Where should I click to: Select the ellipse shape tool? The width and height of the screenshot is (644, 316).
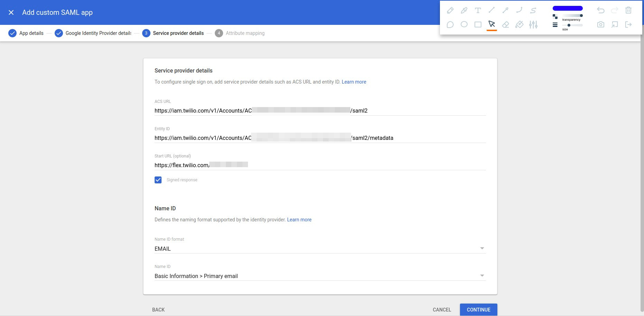pos(464,25)
